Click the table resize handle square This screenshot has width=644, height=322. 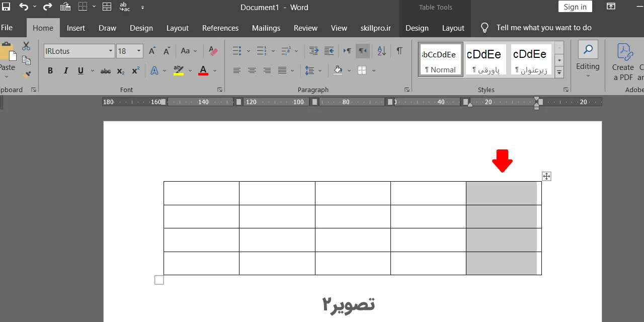coord(159,280)
